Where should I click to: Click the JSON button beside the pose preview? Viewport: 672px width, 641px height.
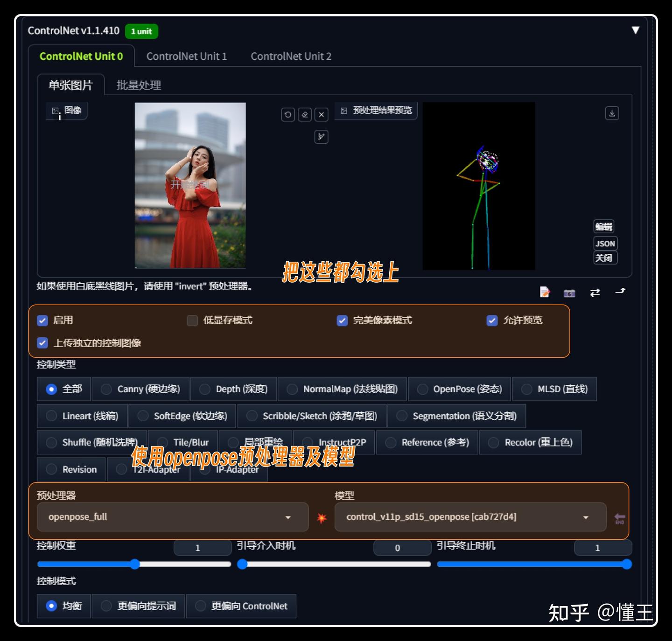(605, 243)
